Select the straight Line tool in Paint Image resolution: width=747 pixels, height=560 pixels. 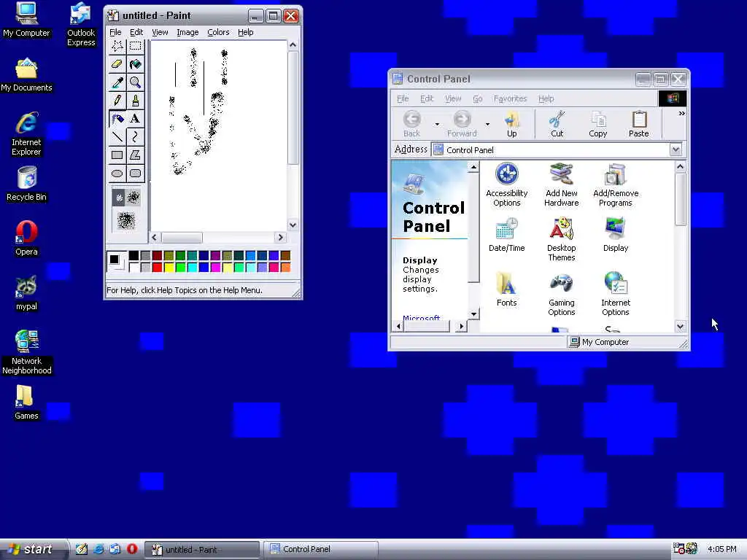pos(117,137)
